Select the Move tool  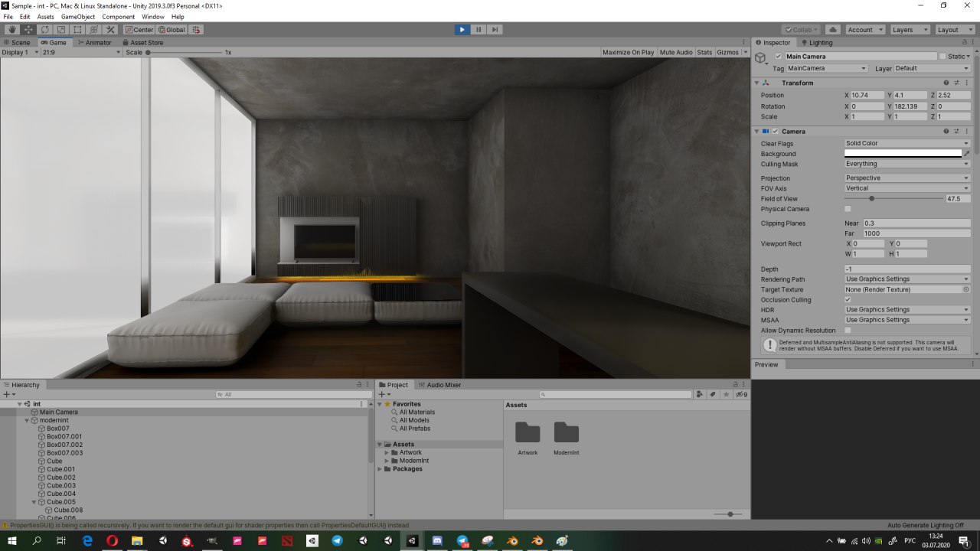[x=28, y=30]
